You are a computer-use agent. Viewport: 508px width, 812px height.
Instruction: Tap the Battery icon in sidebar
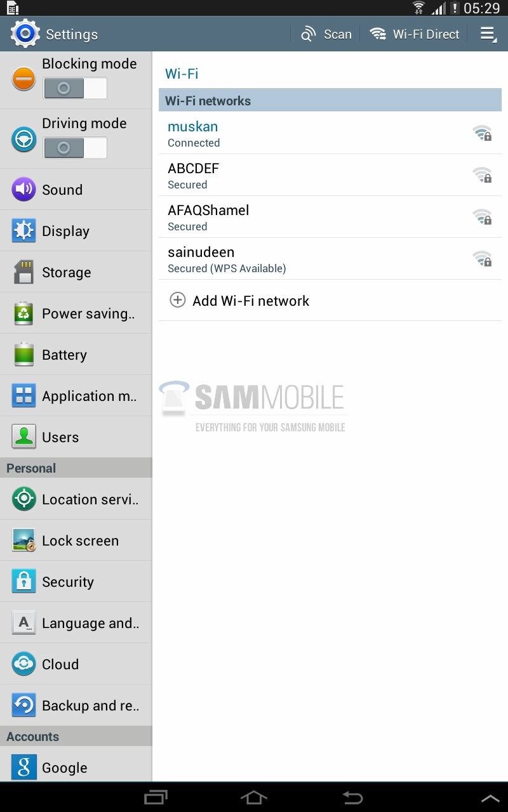point(23,355)
